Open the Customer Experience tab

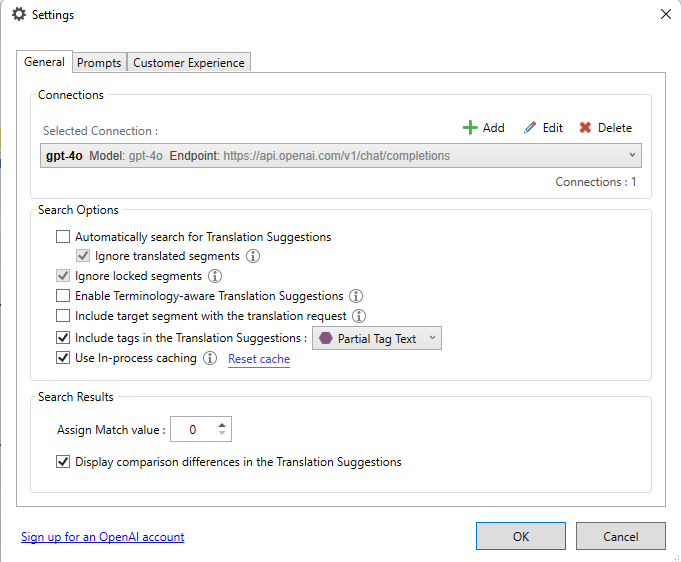pos(189,63)
